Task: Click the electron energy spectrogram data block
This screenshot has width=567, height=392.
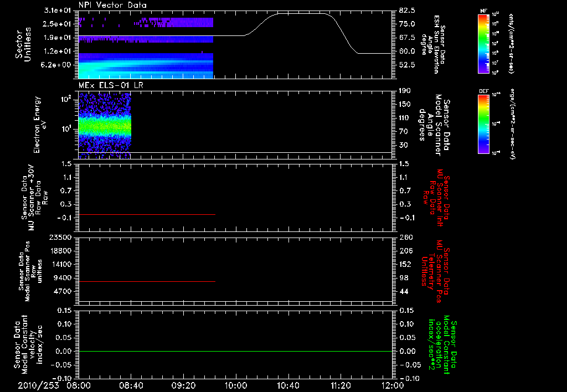Action: coord(105,126)
